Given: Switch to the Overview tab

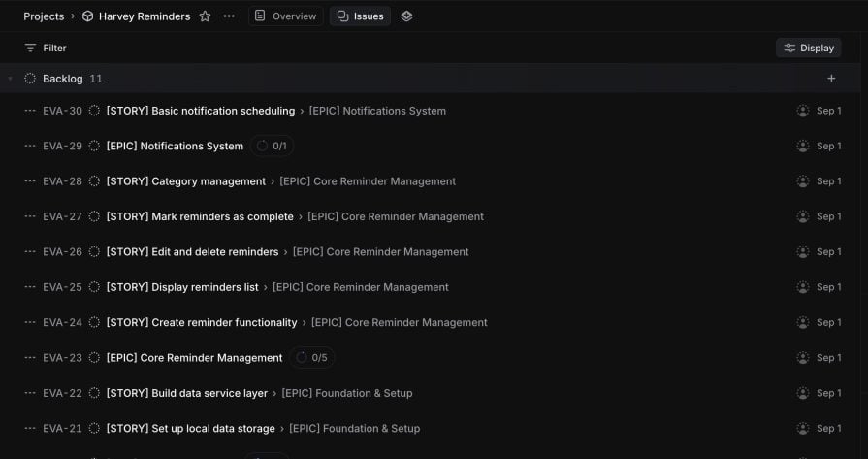Looking at the screenshot, I should (x=285, y=16).
